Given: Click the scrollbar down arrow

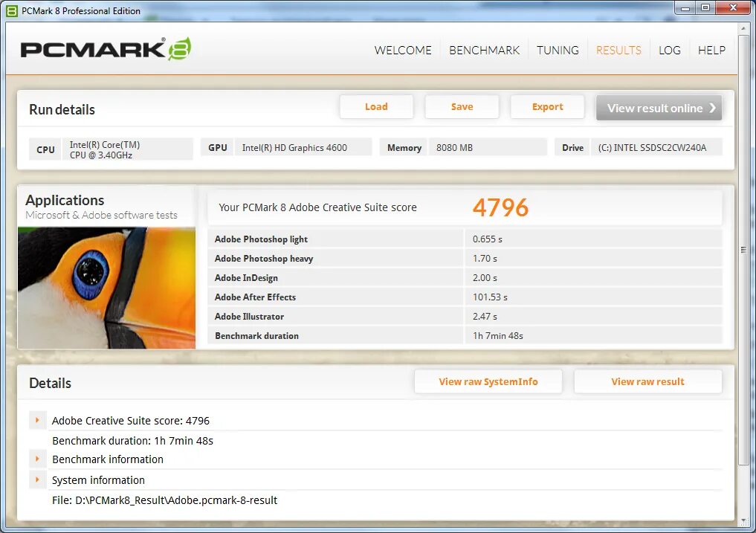Looking at the screenshot, I should pos(743,522).
